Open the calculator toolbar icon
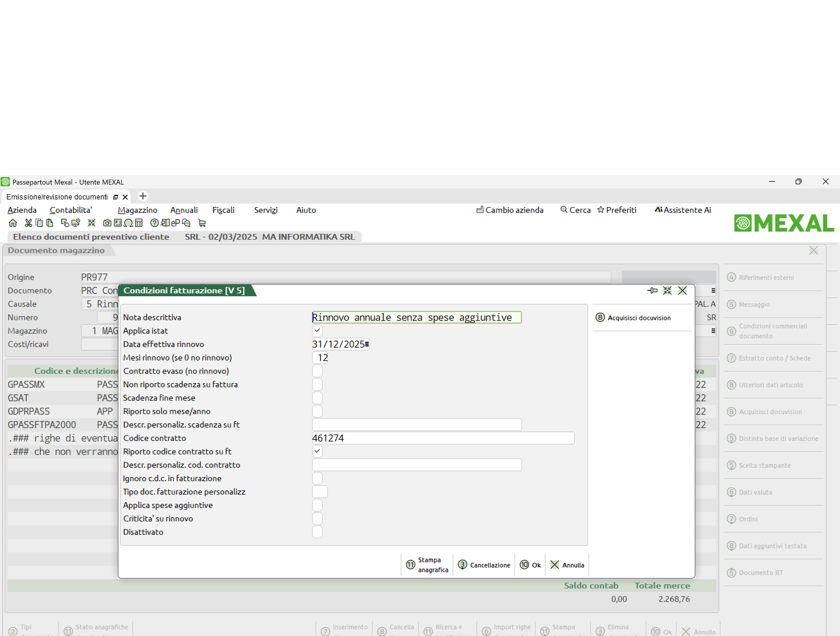 (139, 223)
